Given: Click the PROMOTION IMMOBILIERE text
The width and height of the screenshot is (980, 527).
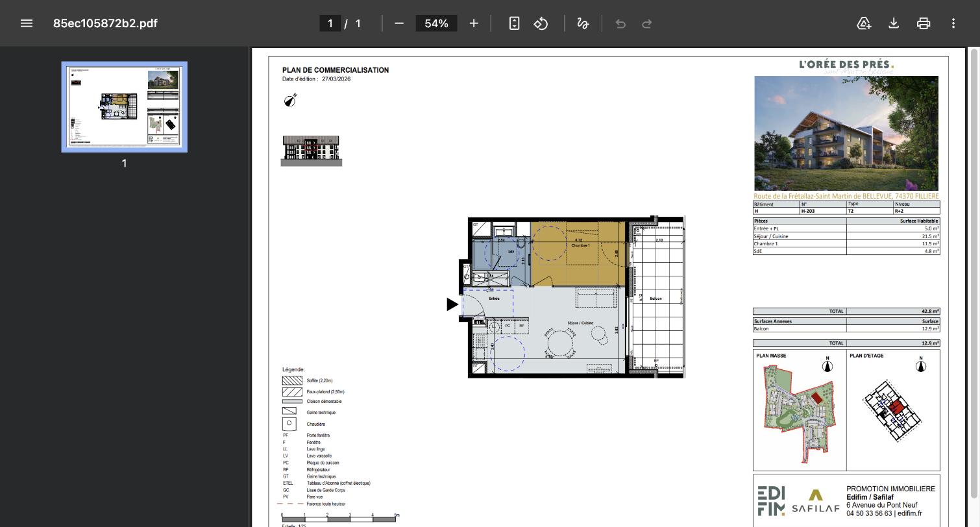Looking at the screenshot, I should (x=890, y=489).
